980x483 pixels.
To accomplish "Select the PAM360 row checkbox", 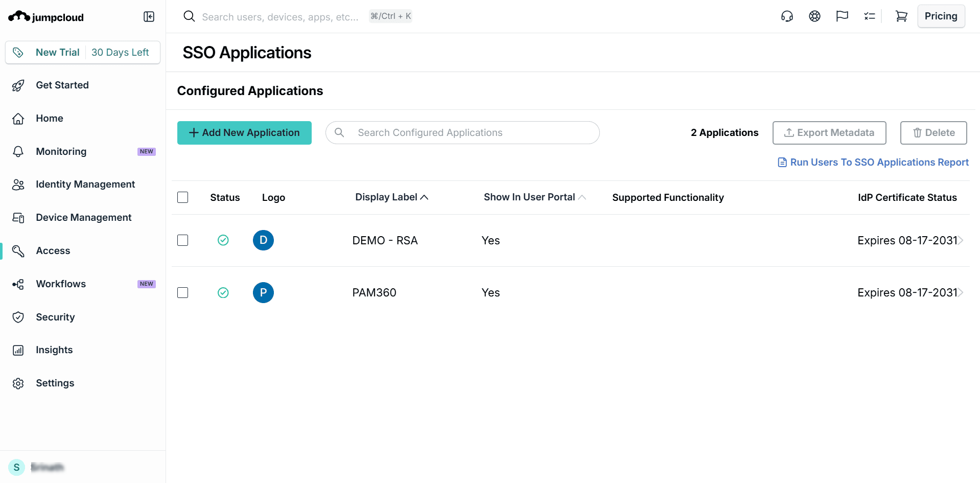I will [x=182, y=292].
